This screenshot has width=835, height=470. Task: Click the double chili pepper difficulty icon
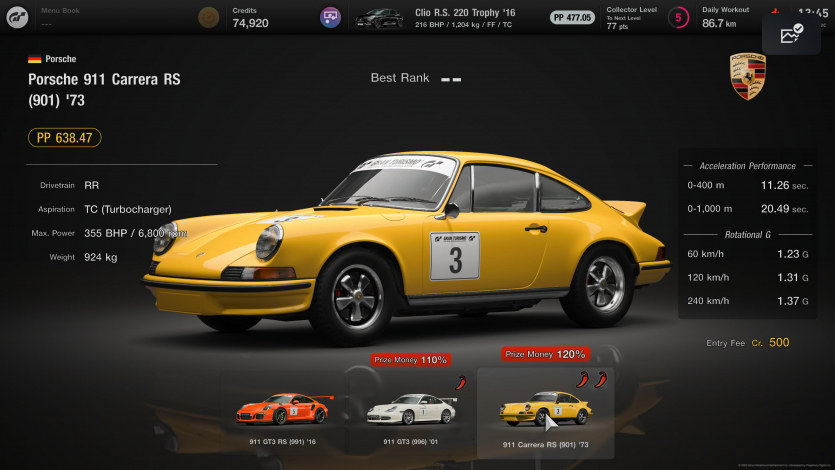[594, 379]
